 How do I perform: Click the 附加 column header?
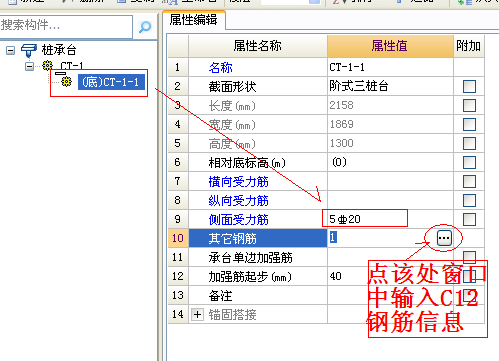(x=469, y=46)
